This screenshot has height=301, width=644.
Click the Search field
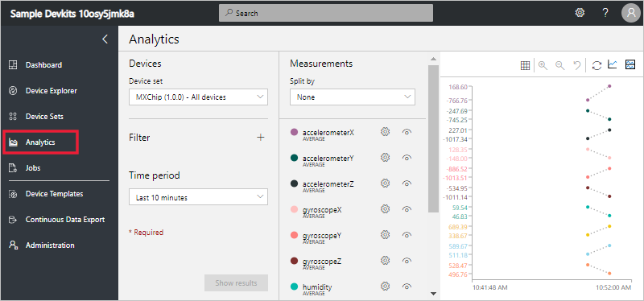click(x=326, y=13)
